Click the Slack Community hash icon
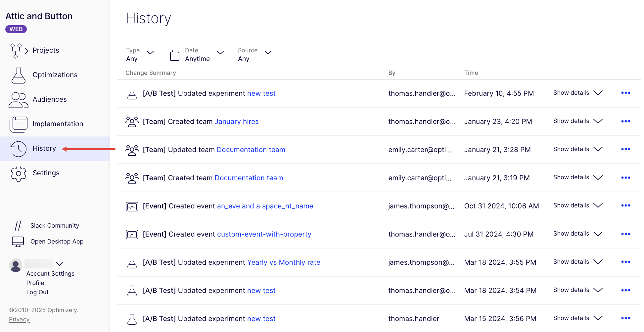 point(18,226)
